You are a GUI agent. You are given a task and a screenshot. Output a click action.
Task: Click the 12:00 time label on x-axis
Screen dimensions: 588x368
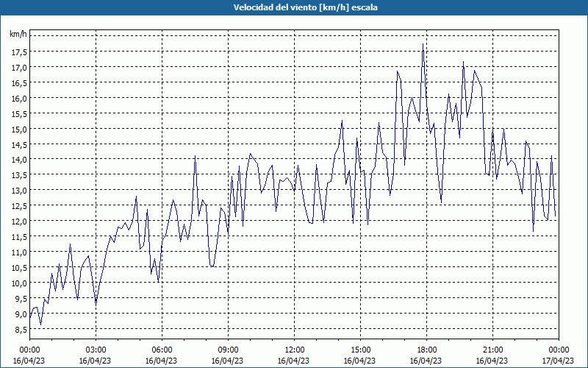[294, 350]
